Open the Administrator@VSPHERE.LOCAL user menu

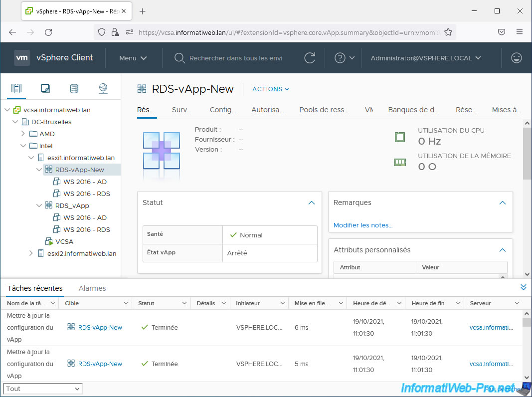[426, 58]
